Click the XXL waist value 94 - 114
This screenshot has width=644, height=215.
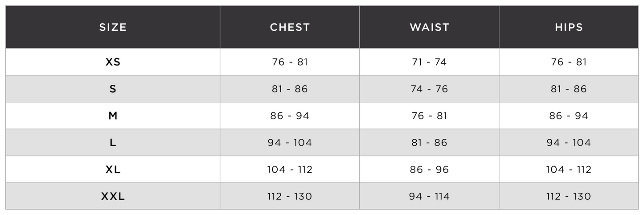[x=429, y=196]
